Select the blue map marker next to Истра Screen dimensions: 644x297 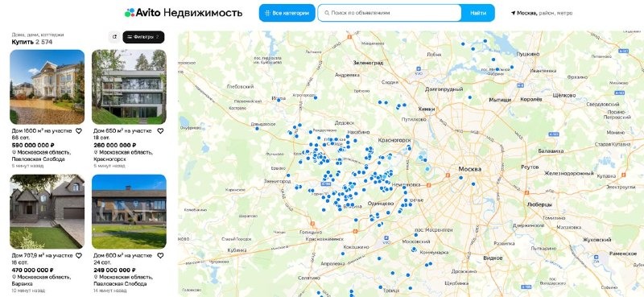point(279,100)
